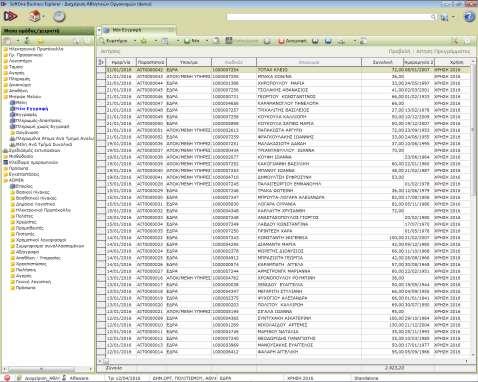Click document code ΑΙΤ0000042
Viewport: 478px width, 382px height.
(x=150, y=70)
